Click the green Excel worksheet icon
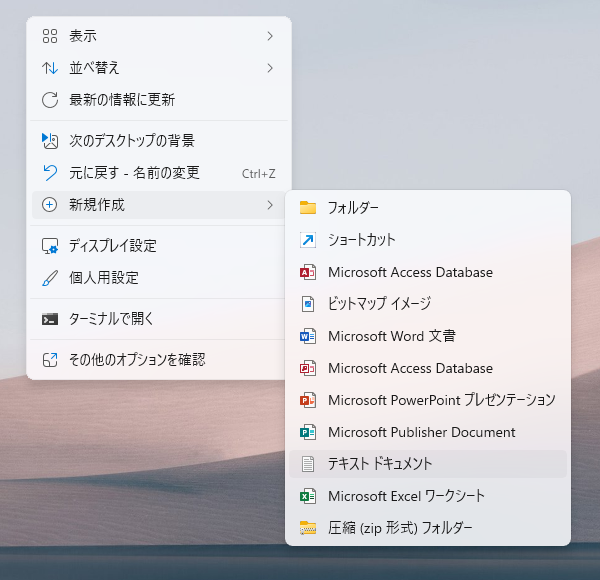Image resolution: width=600 pixels, height=580 pixels. (x=308, y=496)
